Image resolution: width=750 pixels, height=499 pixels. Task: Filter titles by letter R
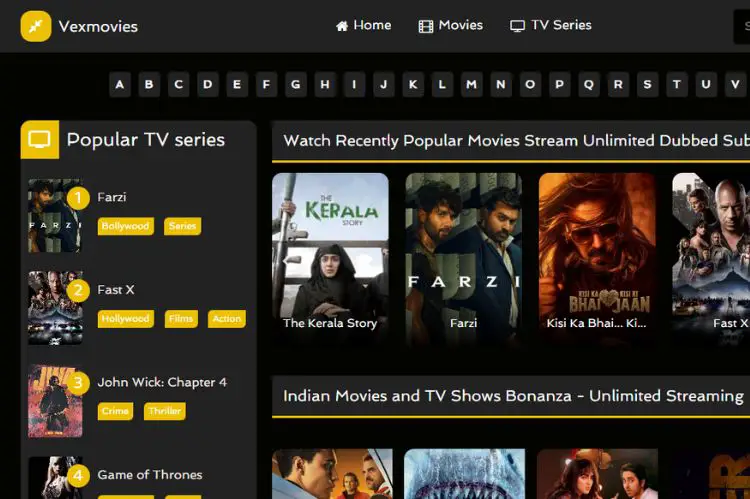[618, 85]
